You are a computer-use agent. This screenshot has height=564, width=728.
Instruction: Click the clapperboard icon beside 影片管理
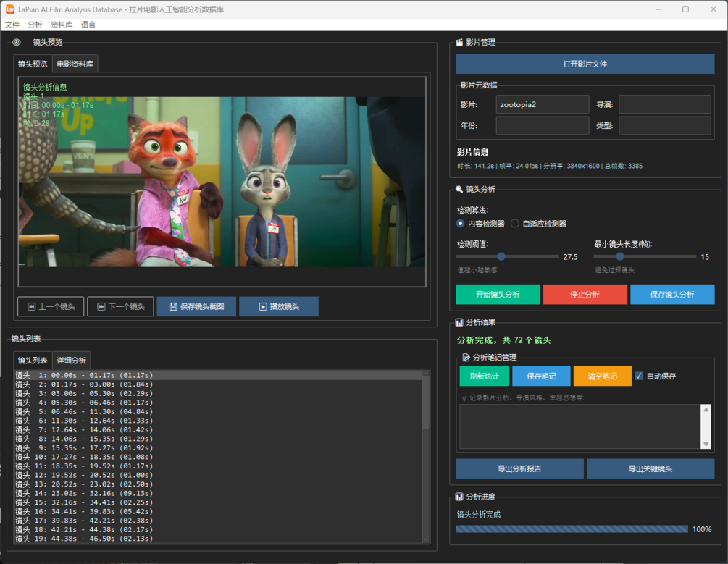tap(459, 42)
